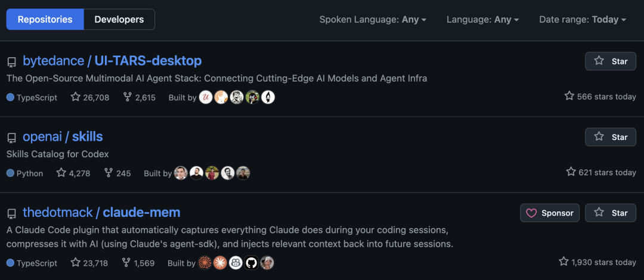Click fork icon for UI-TARS-desktop repository

click(127, 97)
